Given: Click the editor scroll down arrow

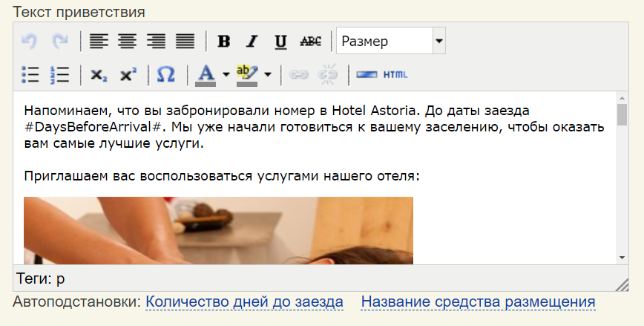Looking at the screenshot, I should [x=622, y=258].
